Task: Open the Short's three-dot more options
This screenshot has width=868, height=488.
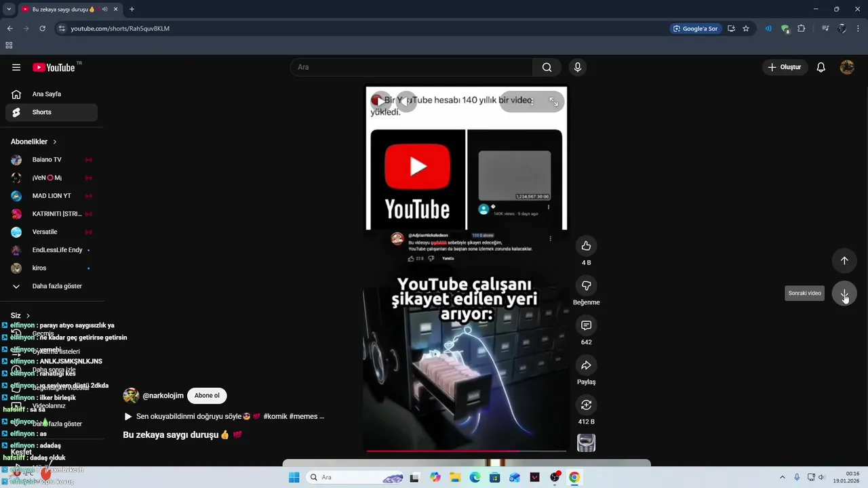Action: pos(532,101)
